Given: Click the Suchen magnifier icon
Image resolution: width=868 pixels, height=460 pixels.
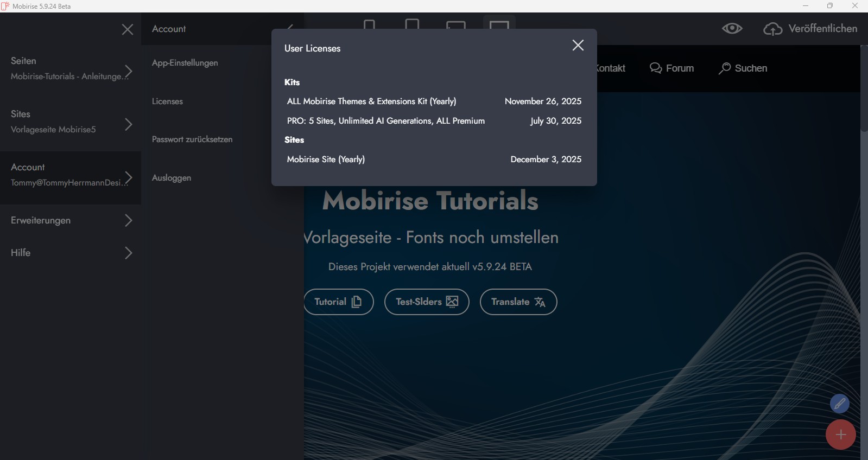Looking at the screenshot, I should 725,68.
